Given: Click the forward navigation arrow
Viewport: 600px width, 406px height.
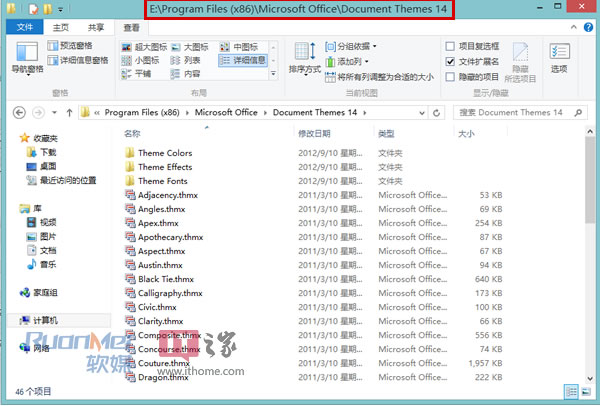Looking at the screenshot, I should pos(38,113).
